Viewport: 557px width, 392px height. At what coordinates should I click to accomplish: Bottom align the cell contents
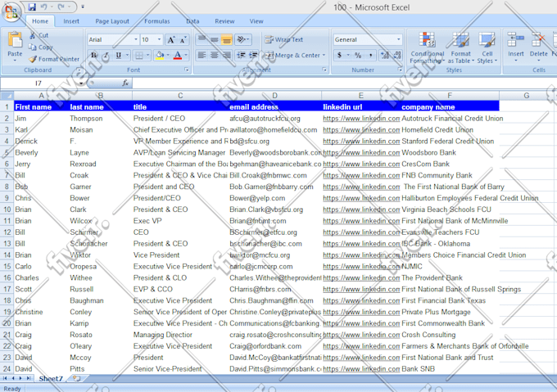(227, 39)
